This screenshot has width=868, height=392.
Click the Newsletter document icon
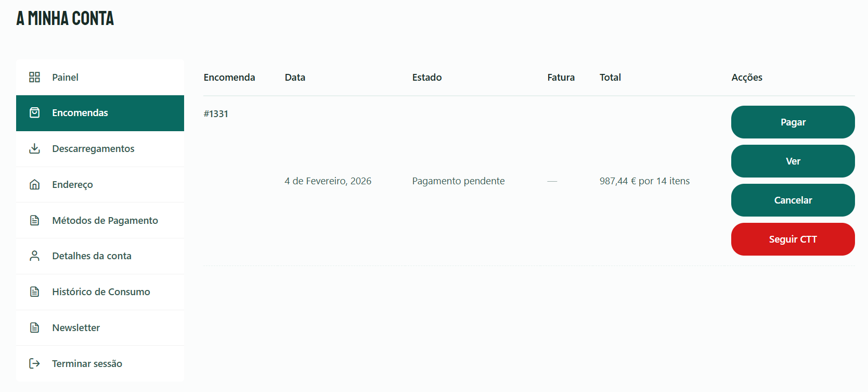pos(34,327)
